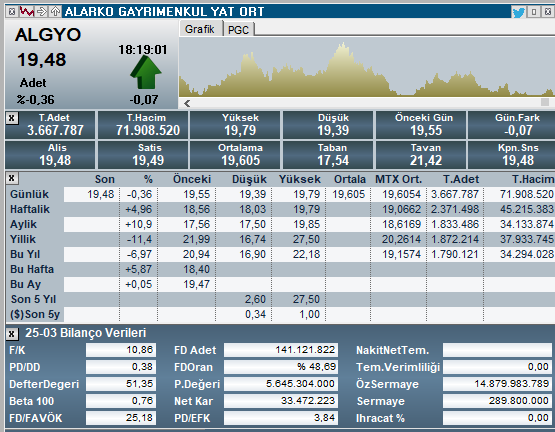Click Yillik Yüksek value 27,50

click(x=306, y=239)
